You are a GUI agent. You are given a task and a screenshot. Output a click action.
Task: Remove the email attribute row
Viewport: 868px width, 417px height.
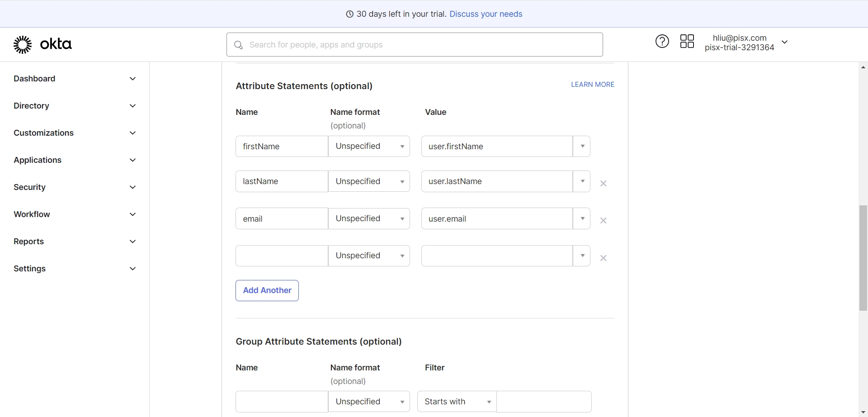pyautogui.click(x=603, y=221)
